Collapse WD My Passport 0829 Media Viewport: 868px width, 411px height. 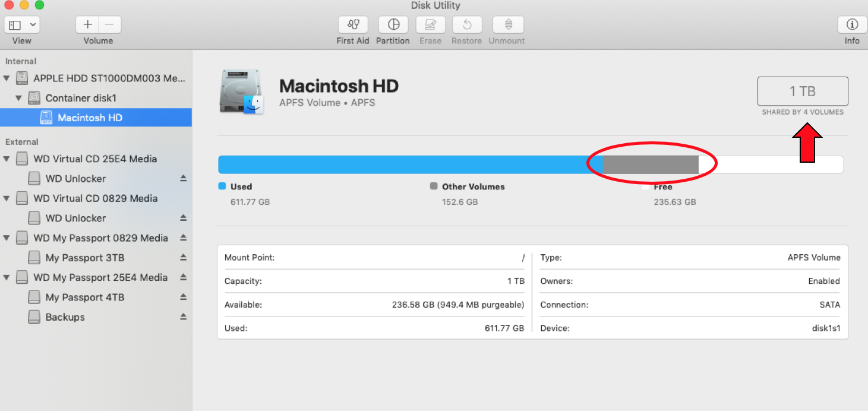7,238
